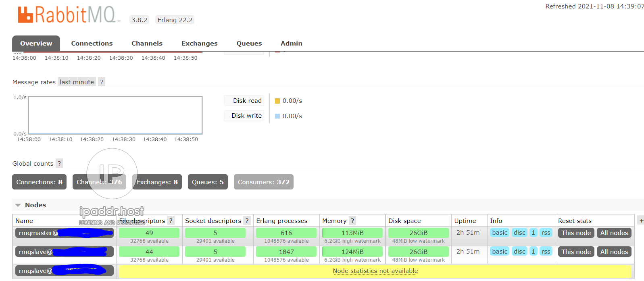Change the 'last minute' message rates range
Image resolution: width=644 pixels, height=281 pixels.
click(x=77, y=82)
